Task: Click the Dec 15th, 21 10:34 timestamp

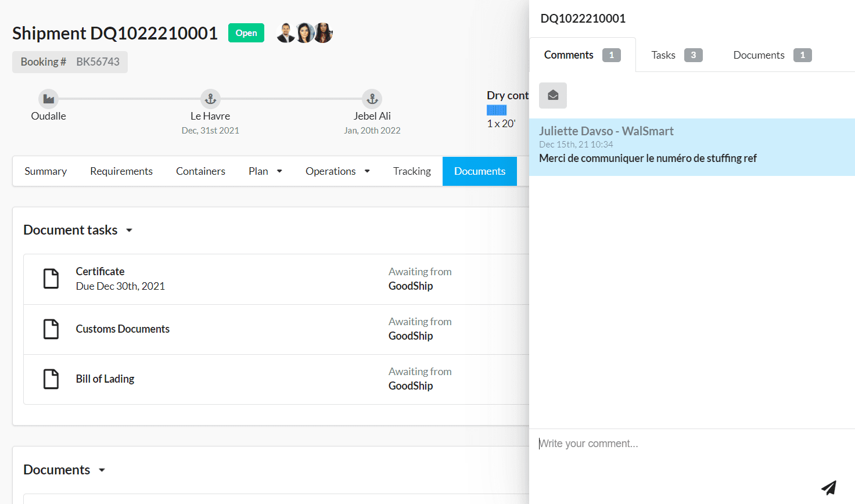Action: coord(576,145)
